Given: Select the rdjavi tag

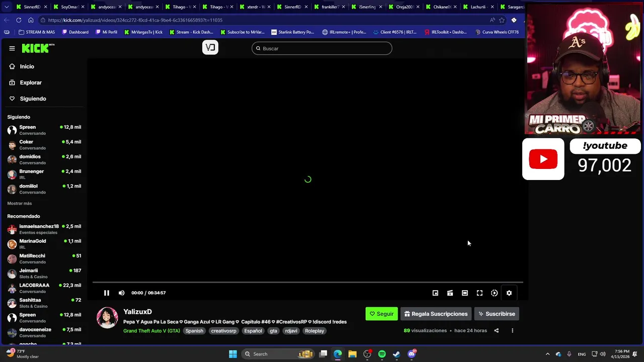Looking at the screenshot, I should click(x=291, y=331).
